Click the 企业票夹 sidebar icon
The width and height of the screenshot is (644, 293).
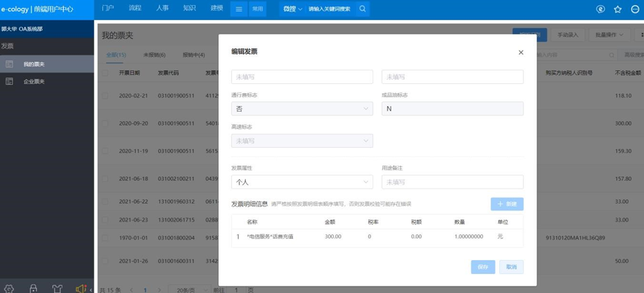[9, 81]
